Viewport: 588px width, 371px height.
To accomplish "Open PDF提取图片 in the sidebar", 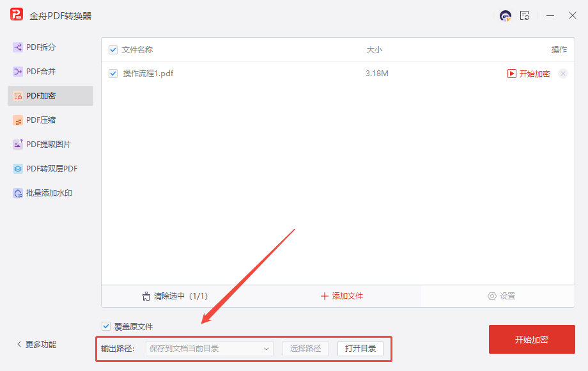I will [x=50, y=145].
